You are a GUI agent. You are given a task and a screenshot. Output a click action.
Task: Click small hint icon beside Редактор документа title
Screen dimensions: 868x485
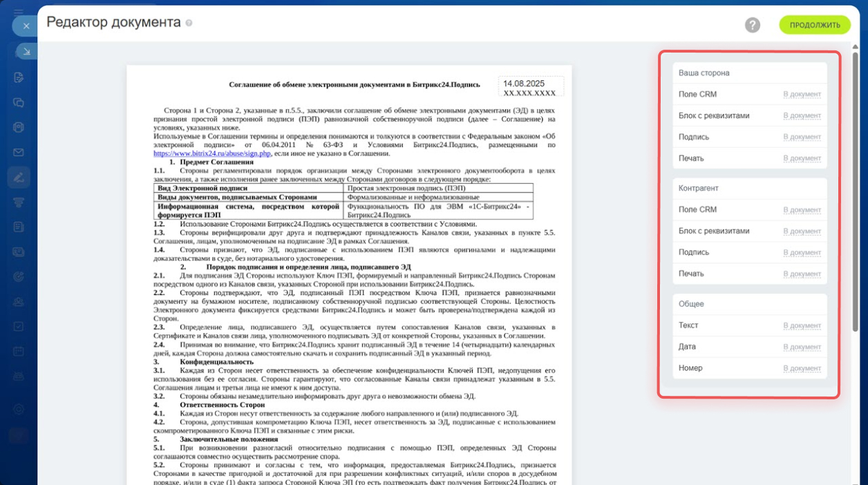189,23
